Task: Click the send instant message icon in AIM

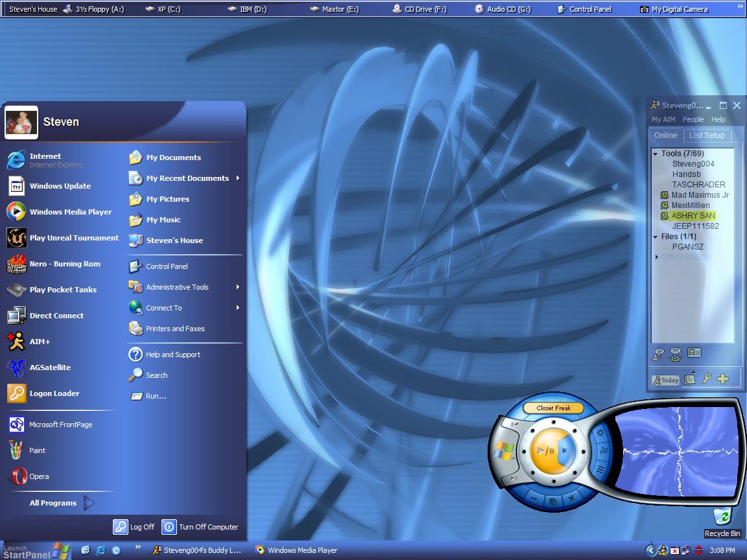Action: (659, 354)
